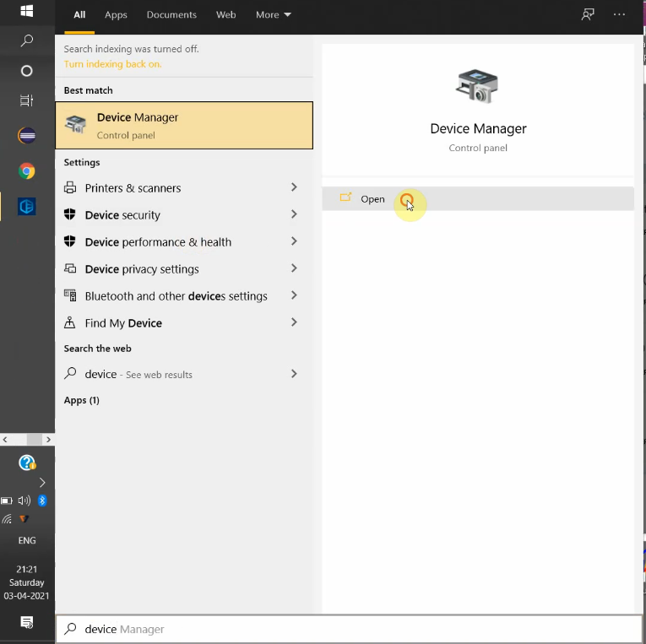Open Device privacy settings result
646x644 pixels.
[184, 269]
